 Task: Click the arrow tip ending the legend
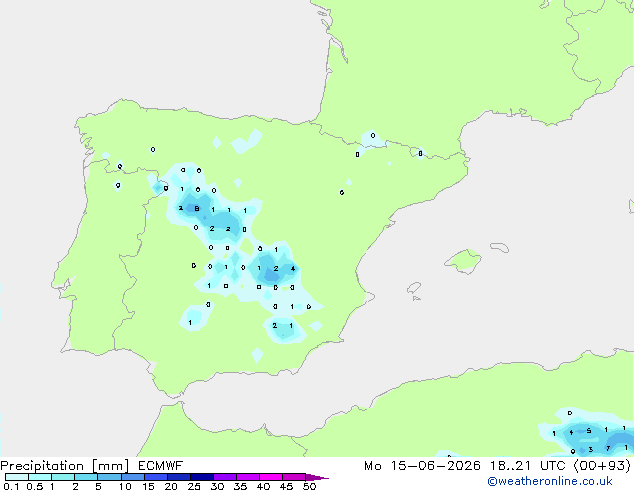317,477
